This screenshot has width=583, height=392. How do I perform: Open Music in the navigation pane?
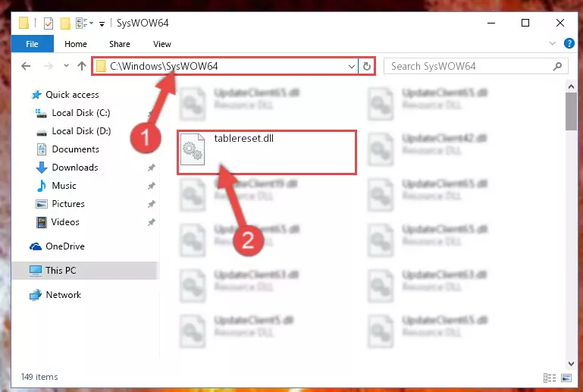coord(64,186)
